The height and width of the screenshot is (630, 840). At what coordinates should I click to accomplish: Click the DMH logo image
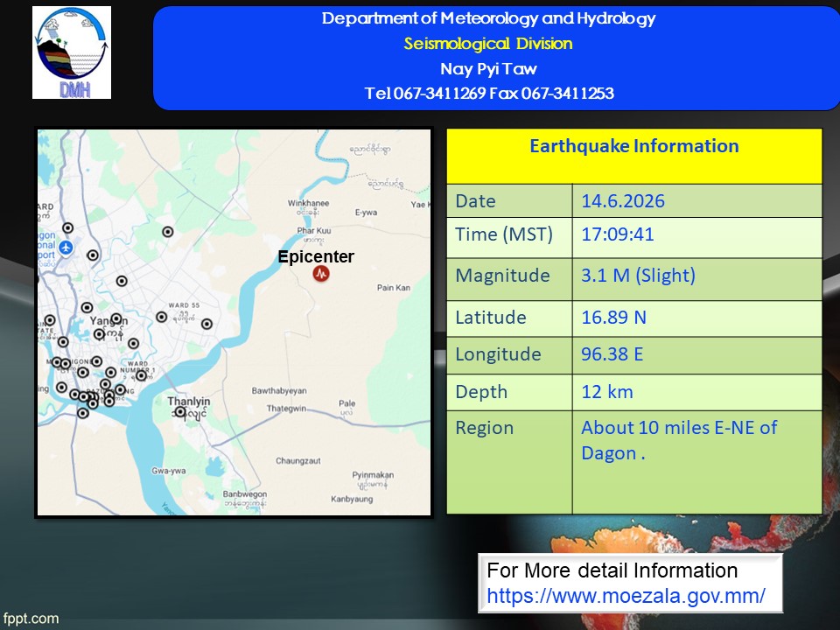pyautogui.click(x=72, y=52)
